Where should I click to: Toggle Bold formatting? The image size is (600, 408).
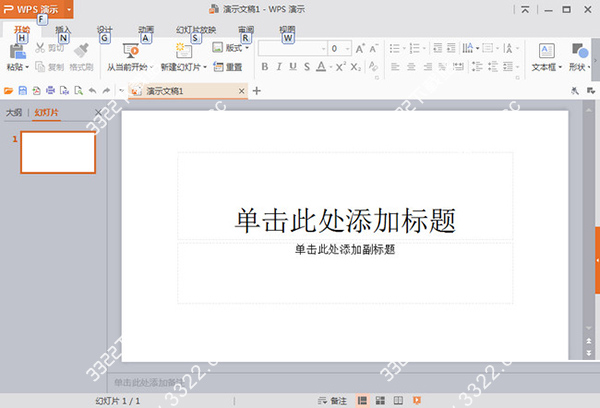265,67
